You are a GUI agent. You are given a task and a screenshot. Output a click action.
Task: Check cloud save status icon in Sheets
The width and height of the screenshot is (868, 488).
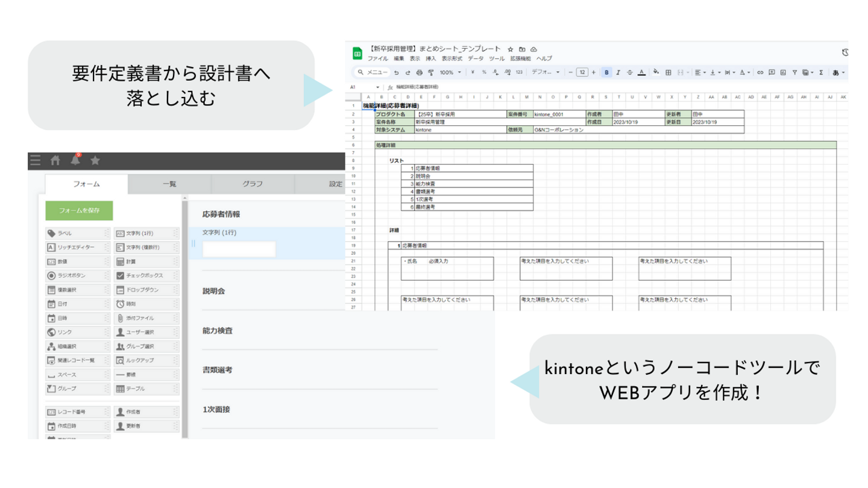pyautogui.click(x=533, y=49)
